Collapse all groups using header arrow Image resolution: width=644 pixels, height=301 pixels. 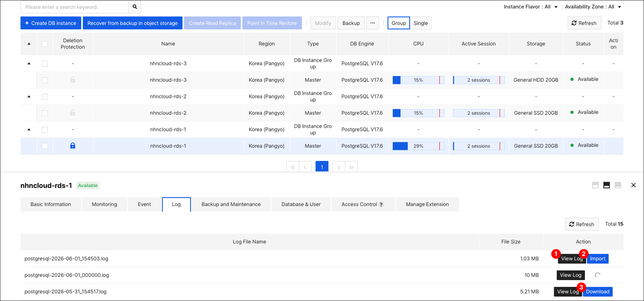point(29,43)
